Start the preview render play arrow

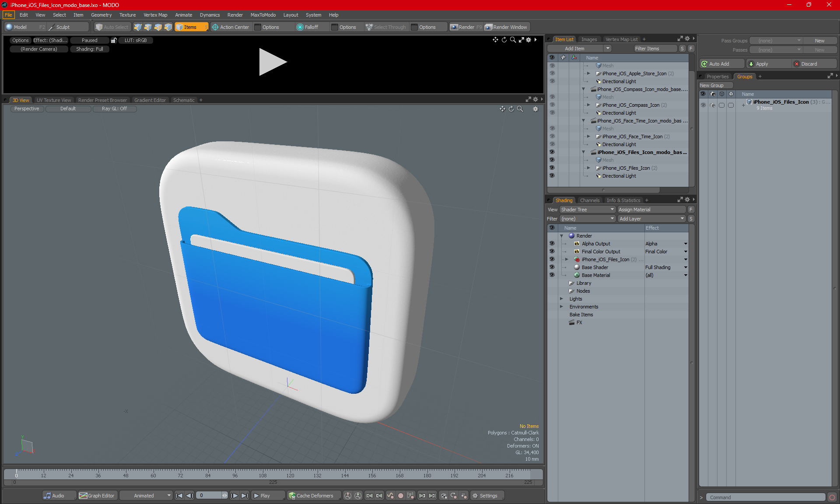(272, 62)
